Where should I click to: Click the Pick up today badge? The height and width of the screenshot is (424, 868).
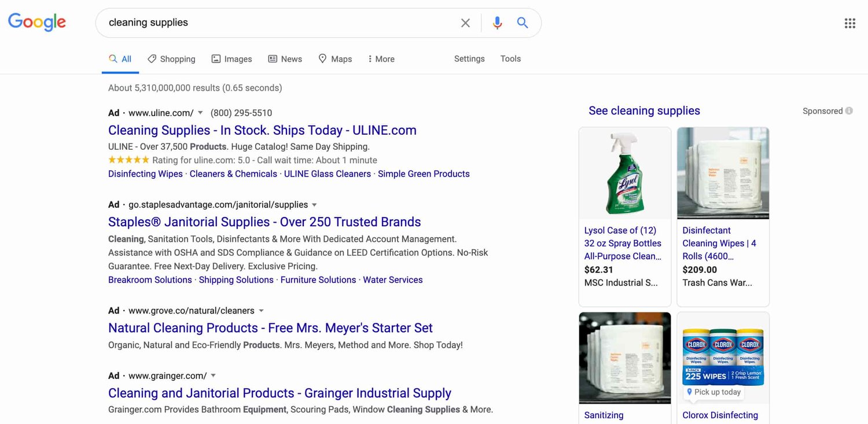(713, 392)
